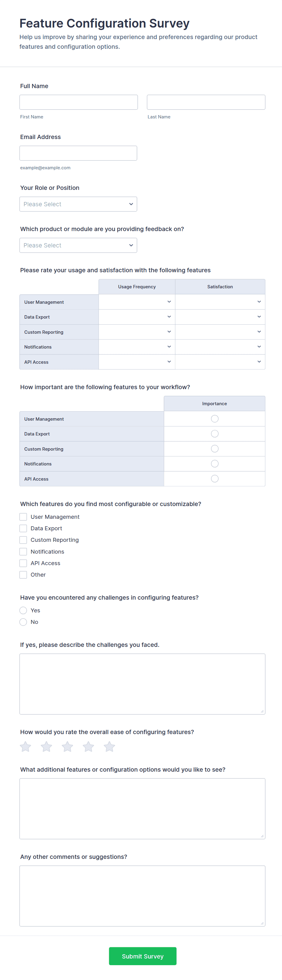Mark API Access importance radio button

tap(215, 478)
